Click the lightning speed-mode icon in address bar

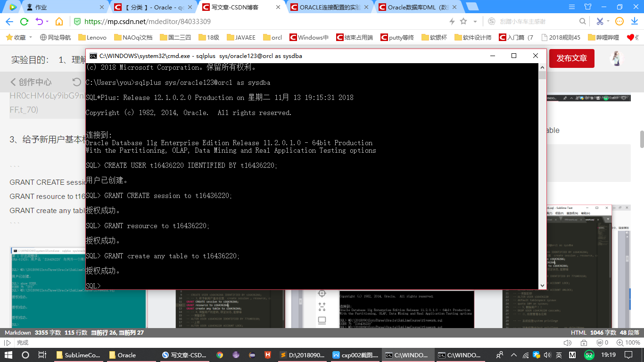pos(452,22)
